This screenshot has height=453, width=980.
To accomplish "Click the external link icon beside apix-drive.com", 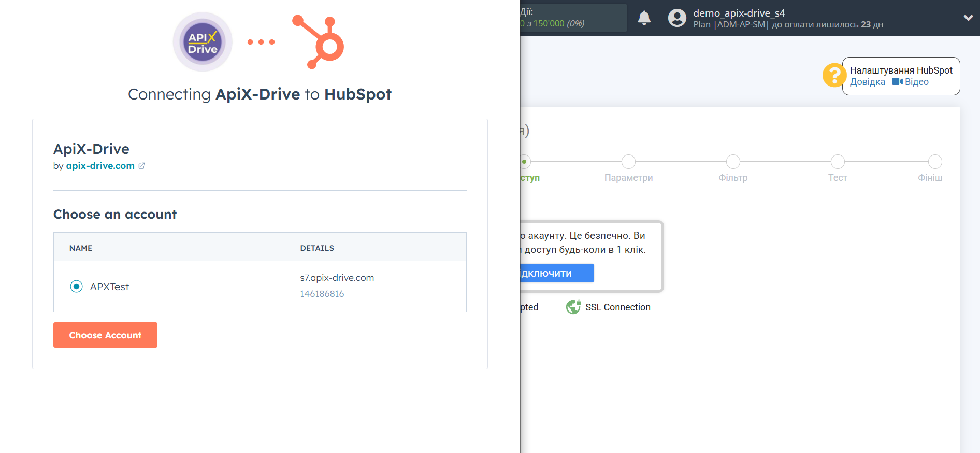I will pyautogui.click(x=142, y=166).
